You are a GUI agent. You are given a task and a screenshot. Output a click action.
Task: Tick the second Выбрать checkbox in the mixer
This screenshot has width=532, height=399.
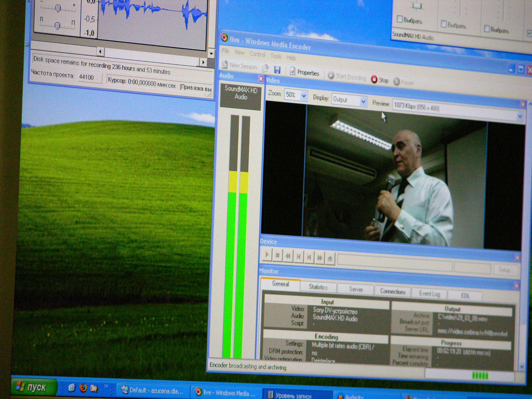[x=444, y=24]
